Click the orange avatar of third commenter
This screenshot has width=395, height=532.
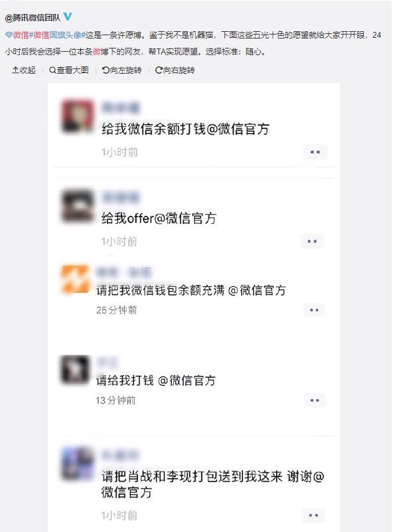(x=75, y=279)
